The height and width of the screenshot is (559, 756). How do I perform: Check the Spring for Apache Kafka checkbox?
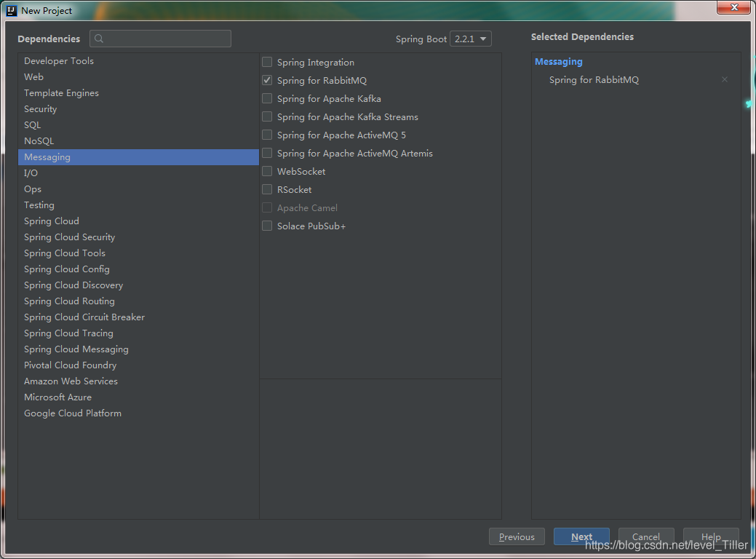(x=267, y=98)
